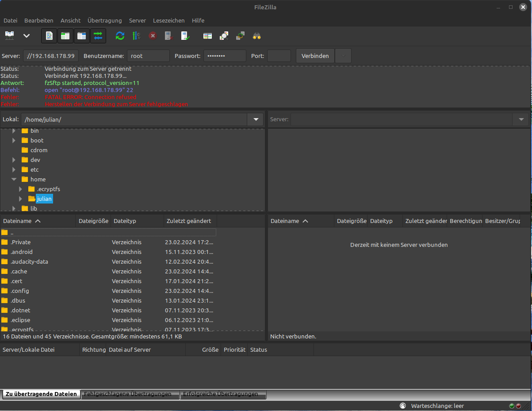532x411 pixels.
Task: Open the Hilfe menu
Action: click(198, 20)
